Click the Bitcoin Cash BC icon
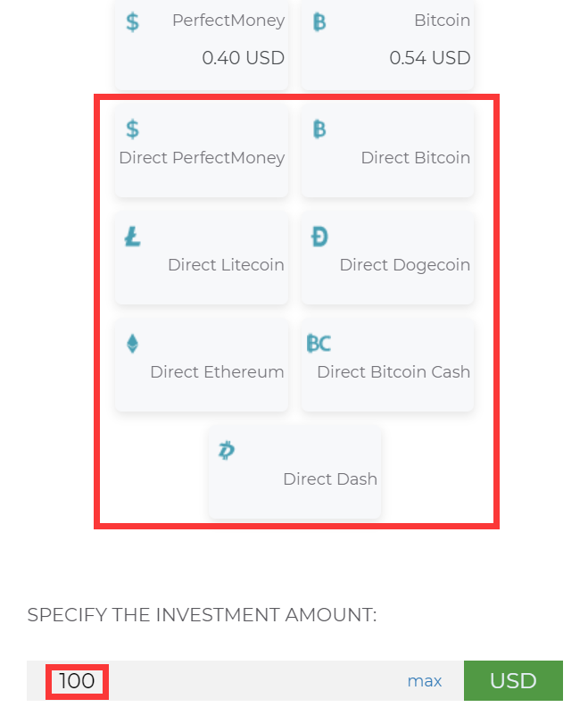 click(x=319, y=344)
